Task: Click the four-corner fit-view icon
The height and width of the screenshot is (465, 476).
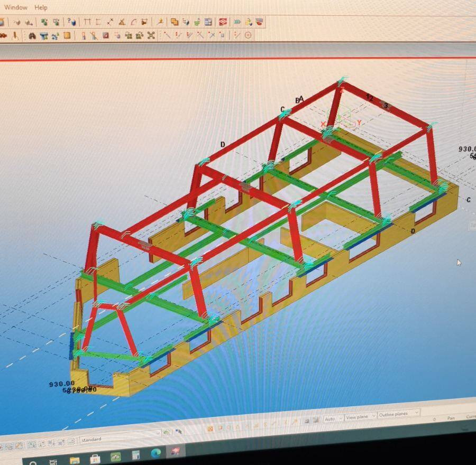Action: click(x=151, y=35)
